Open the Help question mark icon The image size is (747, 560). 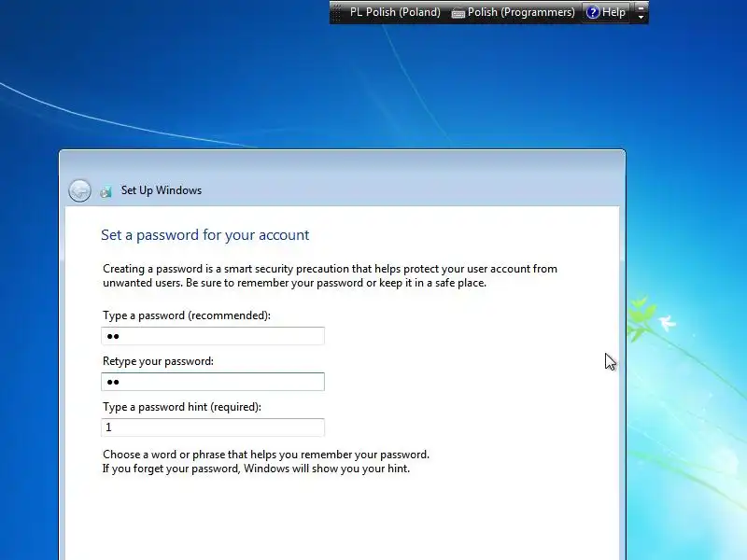click(x=592, y=12)
